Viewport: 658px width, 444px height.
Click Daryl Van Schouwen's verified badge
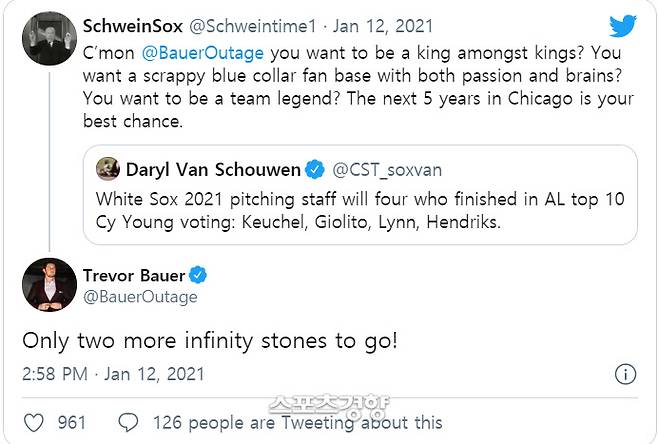point(314,169)
